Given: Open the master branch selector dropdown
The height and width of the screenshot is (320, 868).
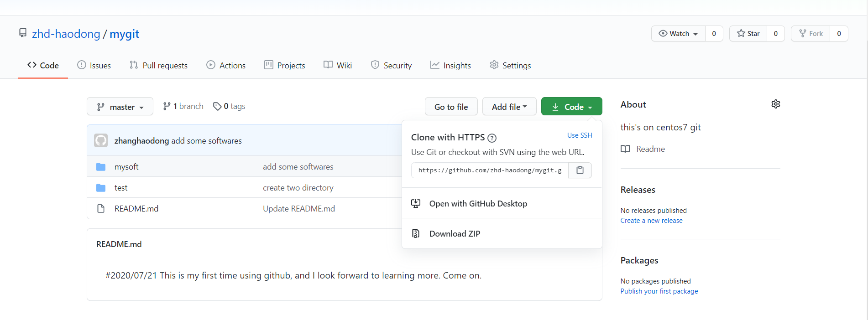Looking at the screenshot, I should (120, 107).
